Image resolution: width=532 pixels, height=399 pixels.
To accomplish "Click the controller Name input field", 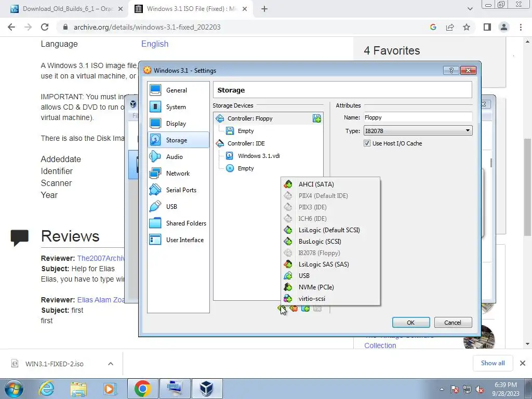I will point(418,117).
